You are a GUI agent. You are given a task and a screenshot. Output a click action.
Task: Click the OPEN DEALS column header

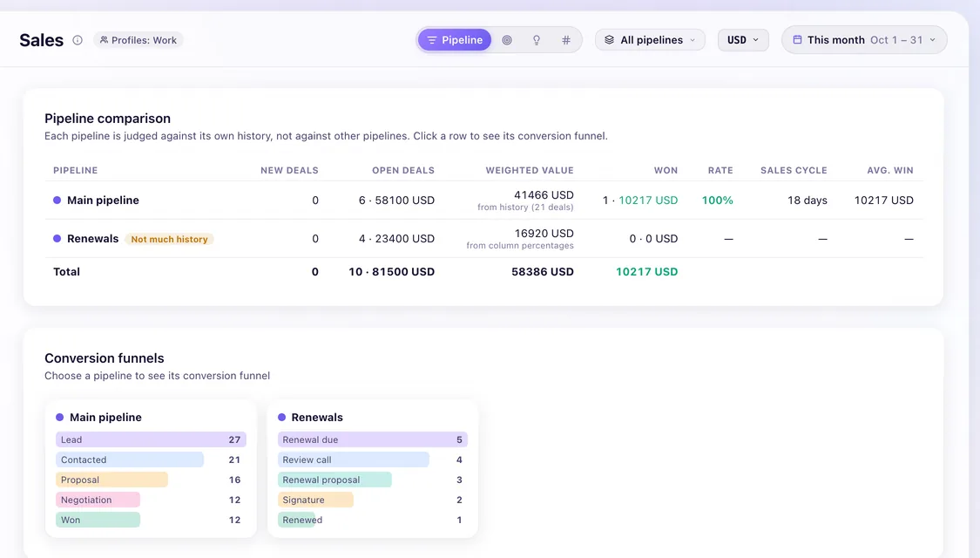coord(403,170)
